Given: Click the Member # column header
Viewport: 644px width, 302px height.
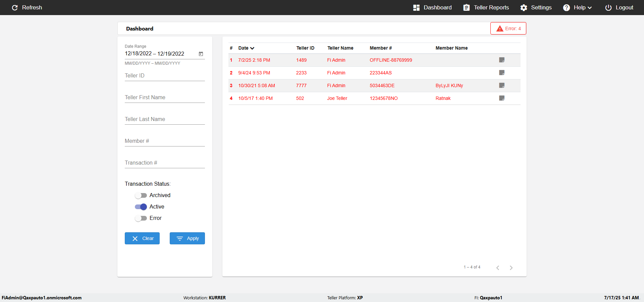Looking at the screenshot, I should (x=381, y=48).
